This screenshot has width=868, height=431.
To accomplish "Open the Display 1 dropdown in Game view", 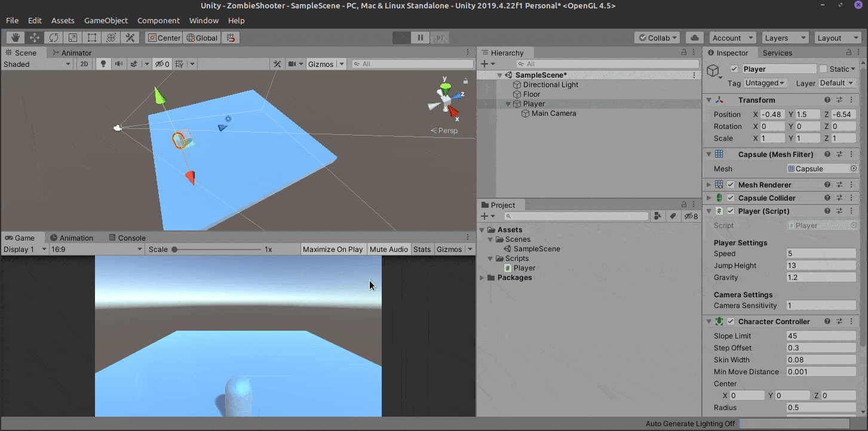I will tap(24, 249).
